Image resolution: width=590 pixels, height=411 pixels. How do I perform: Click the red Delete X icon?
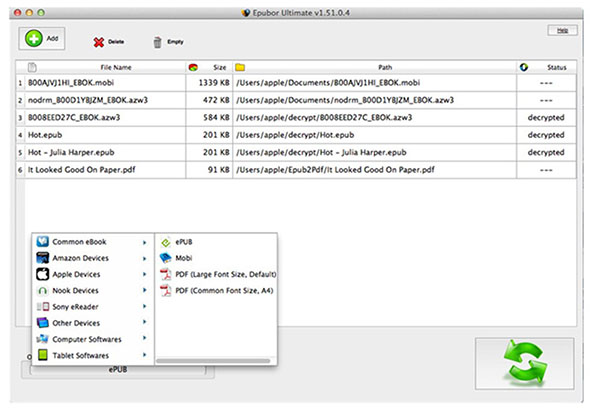pyautogui.click(x=99, y=42)
